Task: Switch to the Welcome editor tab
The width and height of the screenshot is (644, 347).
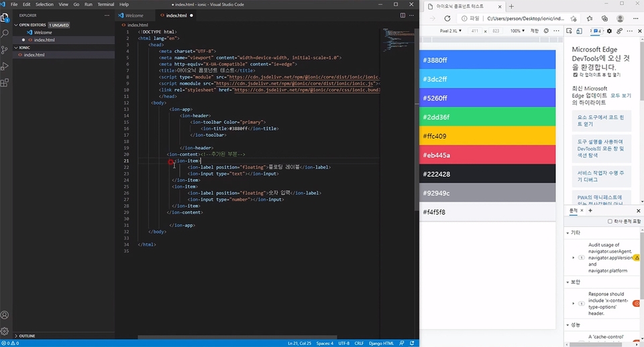Action: tap(134, 15)
